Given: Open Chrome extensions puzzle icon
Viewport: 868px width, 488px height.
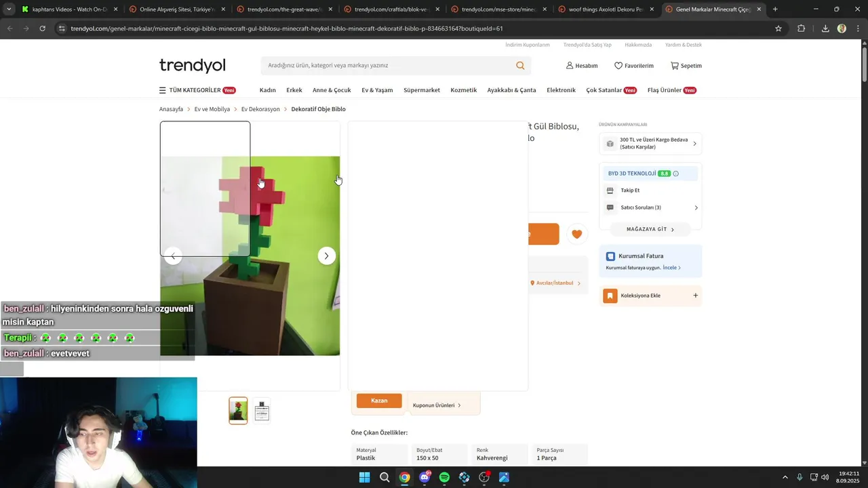Looking at the screenshot, I should [801, 28].
